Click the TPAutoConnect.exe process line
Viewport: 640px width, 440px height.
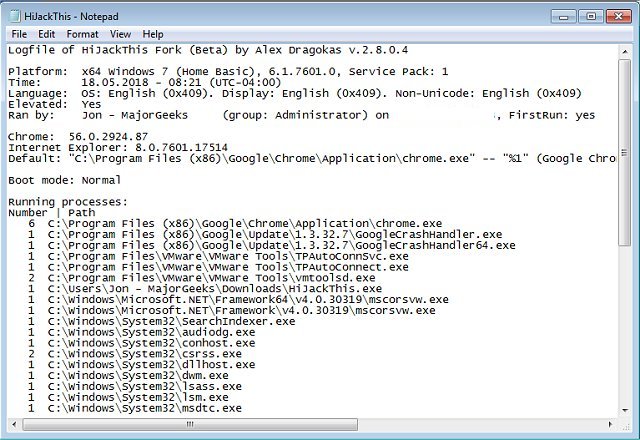click(218, 267)
